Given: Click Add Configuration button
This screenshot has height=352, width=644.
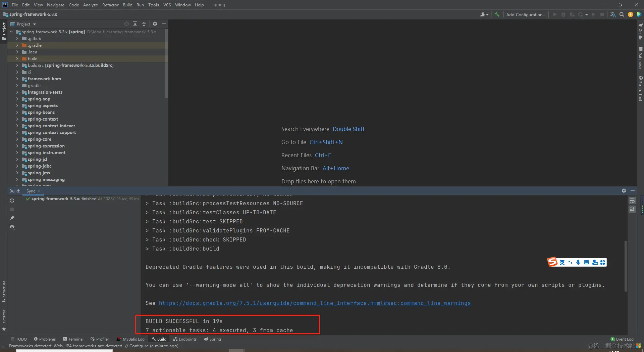Looking at the screenshot, I should [x=526, y=14].
